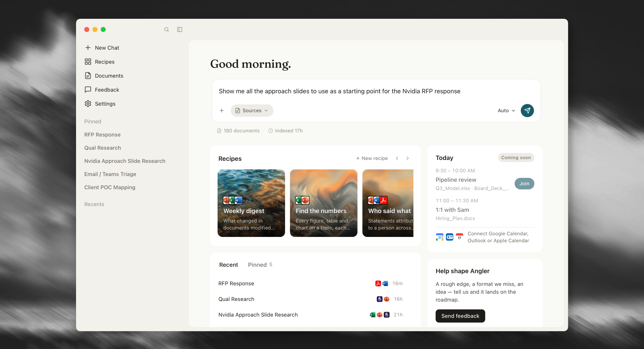Open the Who said what recipe card
This screenshot has height=349, width=644.
[388, 203]
